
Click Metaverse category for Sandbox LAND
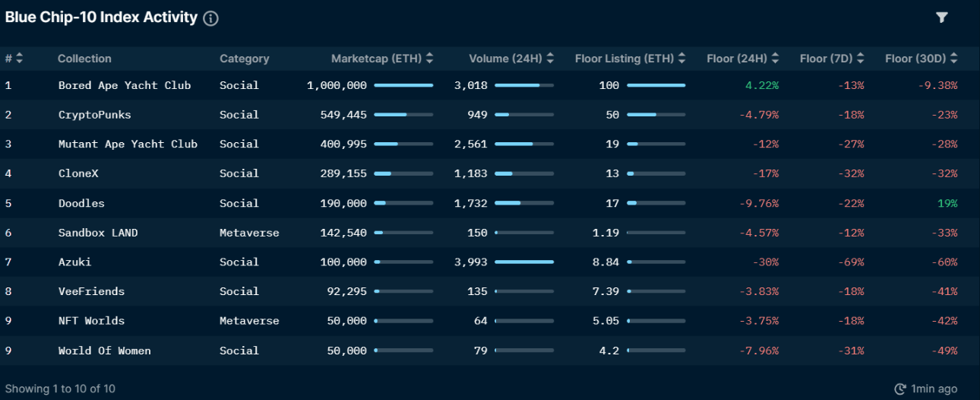(x=249, y=233)
